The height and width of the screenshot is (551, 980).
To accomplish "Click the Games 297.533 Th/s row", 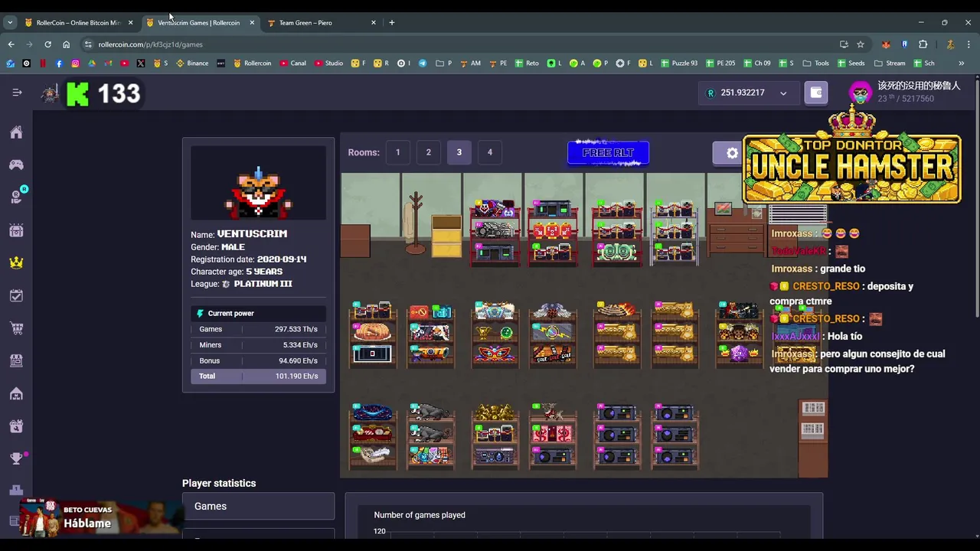I will pyautogui.click(x=259, y=329).
